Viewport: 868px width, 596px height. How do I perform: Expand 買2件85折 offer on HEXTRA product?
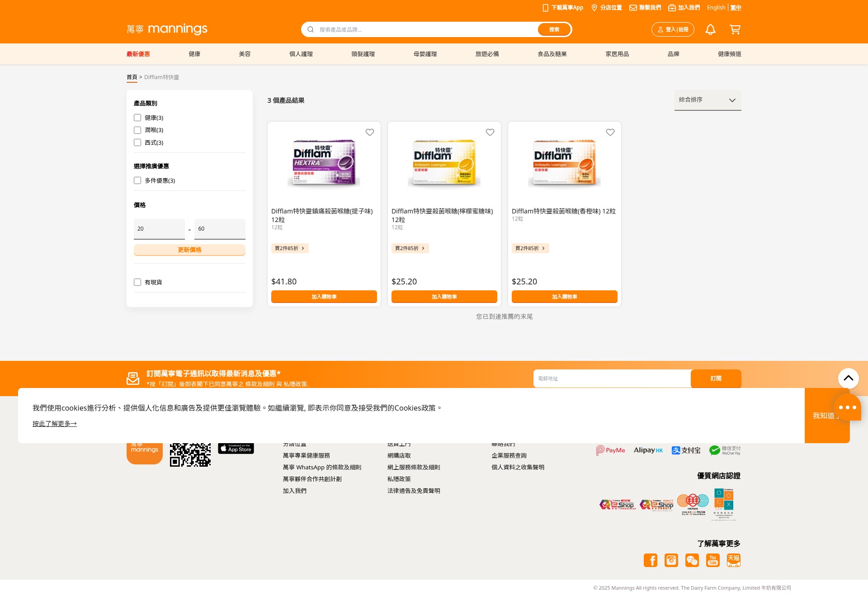point(290,248)
